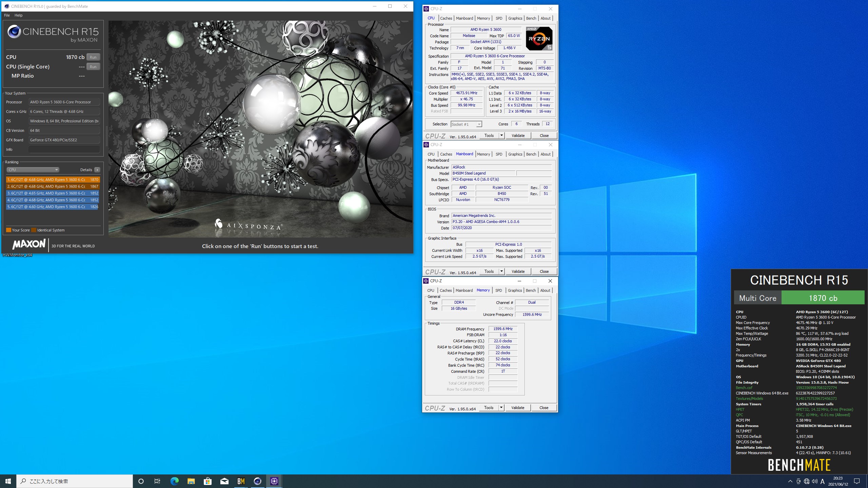Select ranking row 5 score 1826
The height and width of the screenshot is (488, 868).
tap(53, 207)
